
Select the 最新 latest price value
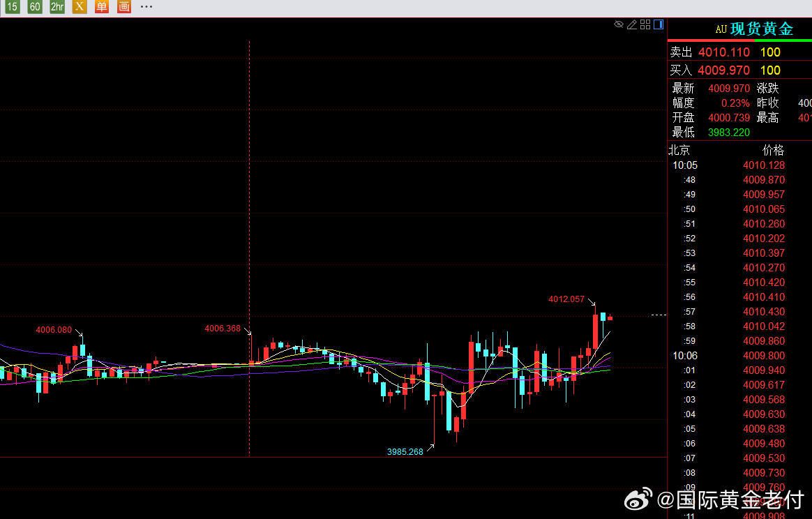[728, 89]
